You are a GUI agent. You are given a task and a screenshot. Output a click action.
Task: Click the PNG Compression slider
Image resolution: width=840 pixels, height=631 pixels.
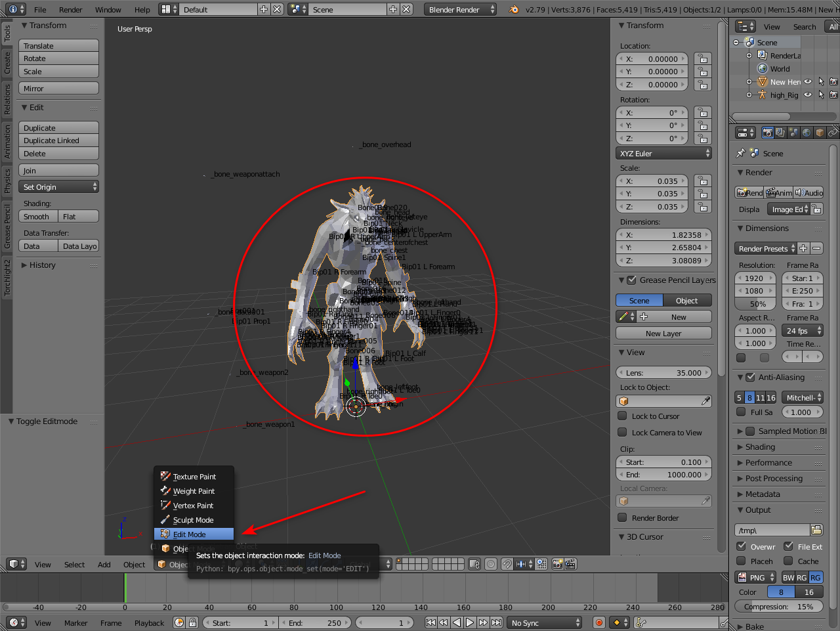(x=778, y=607)
